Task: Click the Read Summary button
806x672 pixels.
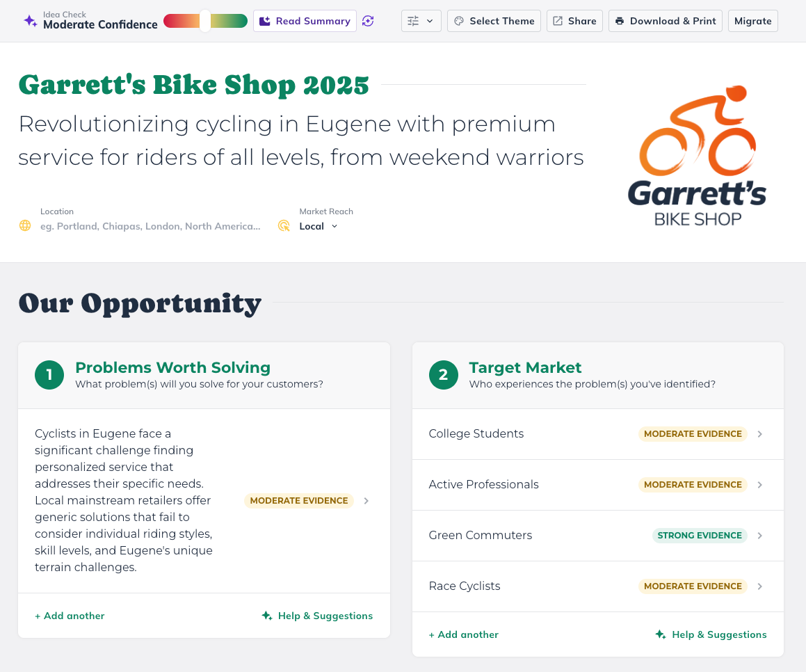Action: click(305, 21)
